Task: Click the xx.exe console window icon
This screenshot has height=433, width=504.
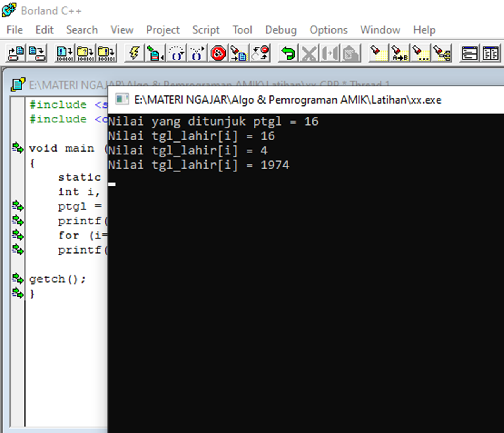Action: (122, 100)
